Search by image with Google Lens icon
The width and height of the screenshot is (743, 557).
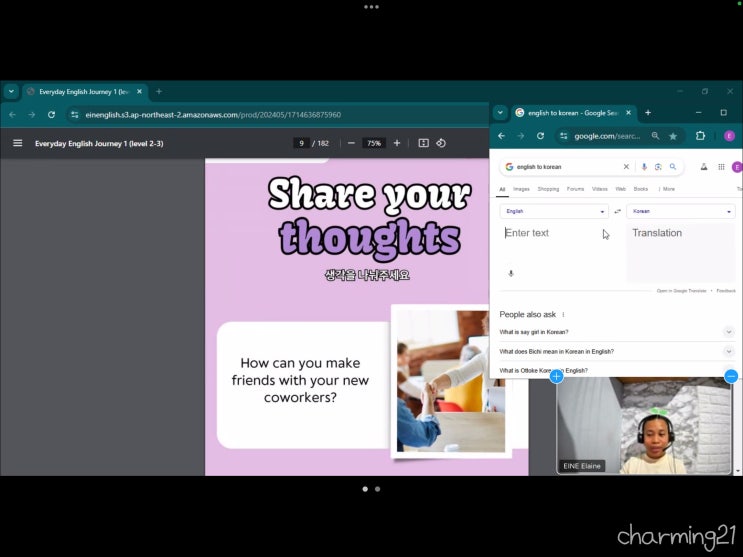point(658,167)
